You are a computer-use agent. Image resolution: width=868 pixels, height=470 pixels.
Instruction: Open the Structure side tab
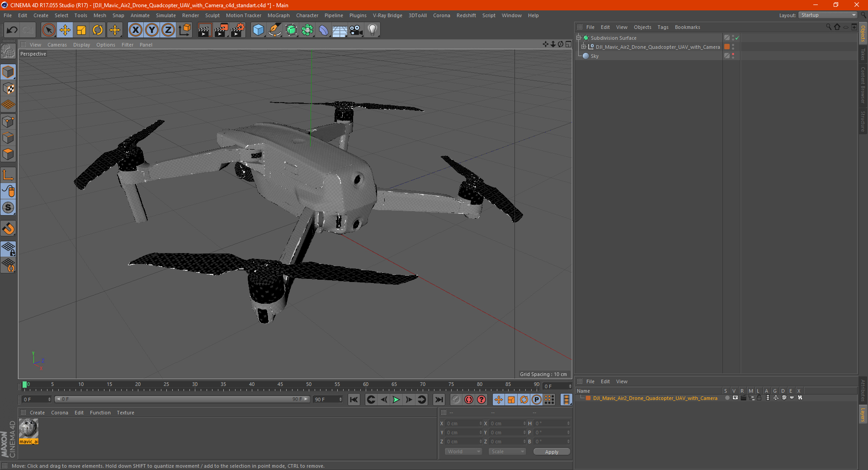(x=863, y=121)
